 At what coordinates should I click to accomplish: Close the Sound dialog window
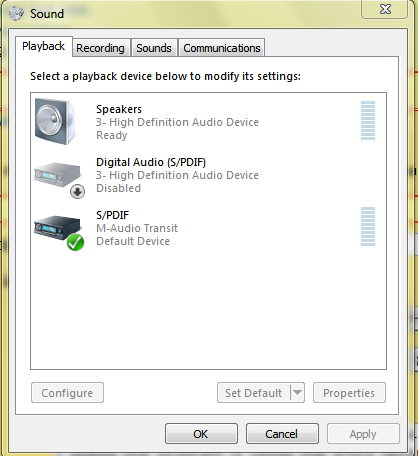pos(385,9)
